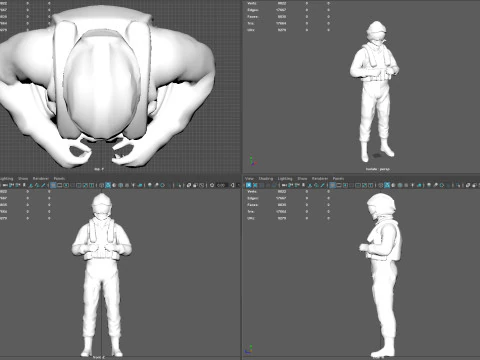Toggle textured display in front view toolbar

(127, 185)
